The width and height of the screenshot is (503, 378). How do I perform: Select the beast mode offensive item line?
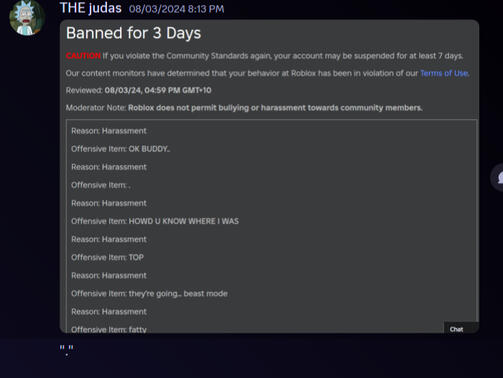(x=149, y=294)
